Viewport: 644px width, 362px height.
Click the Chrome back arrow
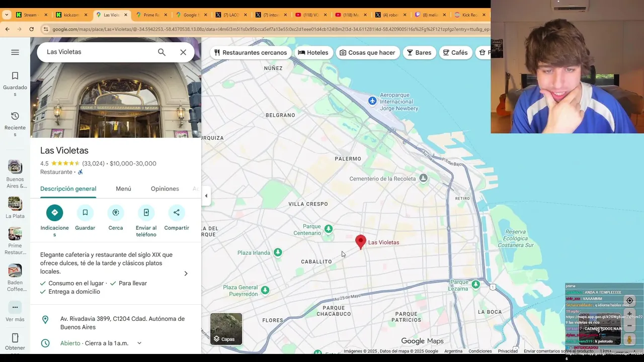pyautogui.click(x=7, y=29)
